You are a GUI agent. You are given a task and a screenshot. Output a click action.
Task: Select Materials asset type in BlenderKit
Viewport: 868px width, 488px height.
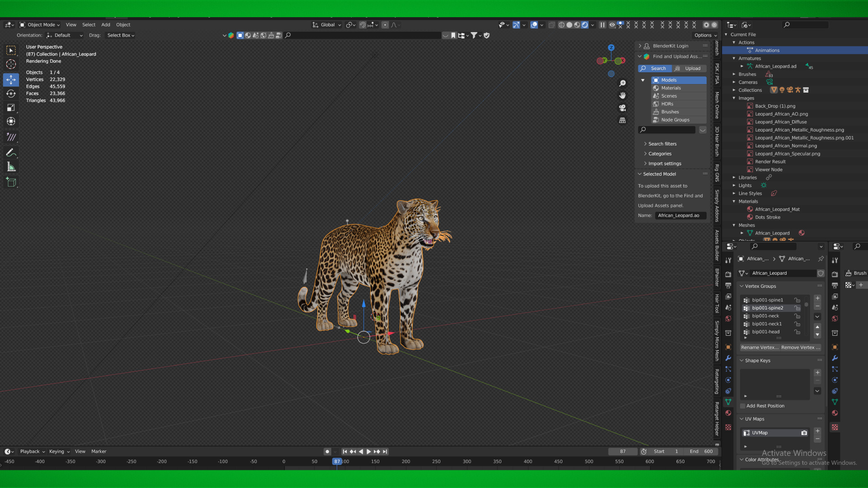tap(679, 88)
